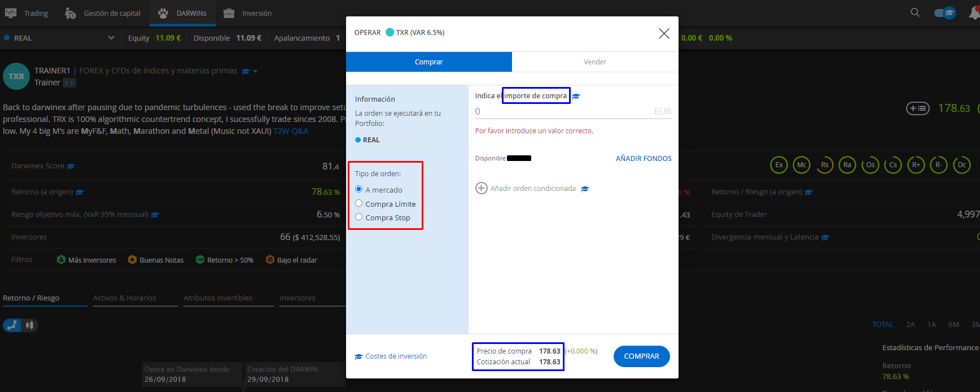
Task: Click the Cs attribute circle
Action: (893, 165)
